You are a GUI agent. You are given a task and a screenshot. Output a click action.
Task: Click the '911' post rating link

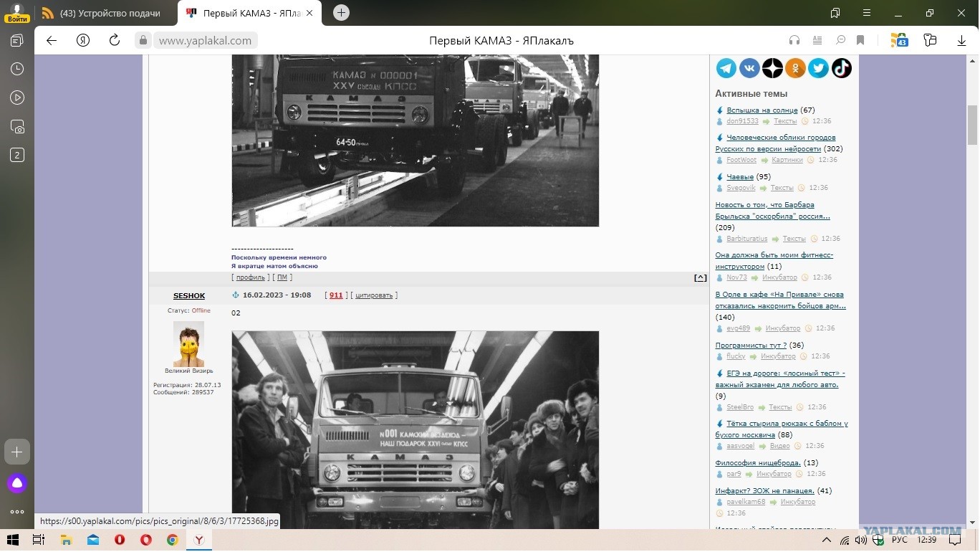coord(336,295)
